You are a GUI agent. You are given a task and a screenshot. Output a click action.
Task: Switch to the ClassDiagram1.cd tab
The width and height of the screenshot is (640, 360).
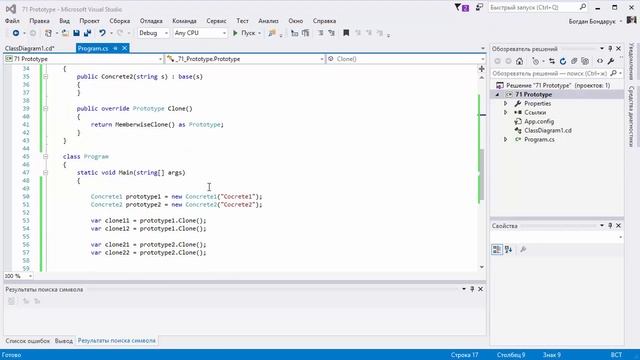click(x=29, y=49)
